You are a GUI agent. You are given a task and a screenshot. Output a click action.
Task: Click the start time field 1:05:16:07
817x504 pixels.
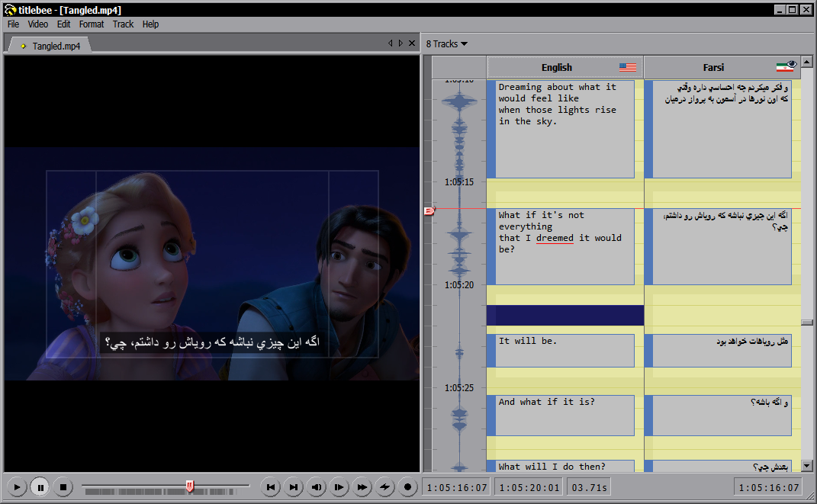tap(456, 487)
